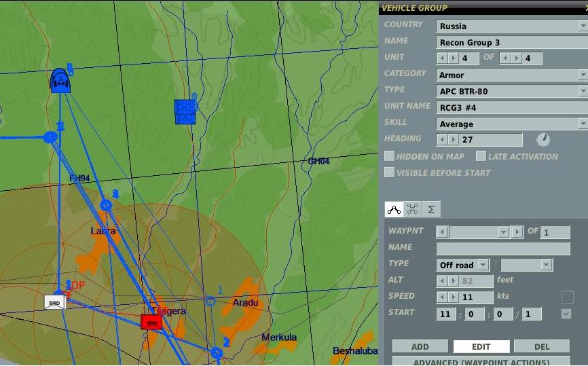This screenshot has width=588, height=366.
Task: Open the route waypoints tab icon
Action: click(394, 209)
